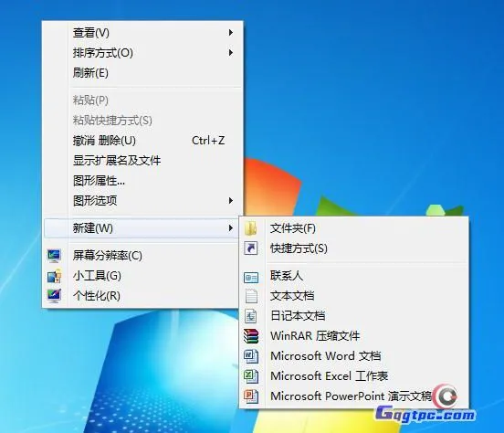
Task: Open 个性化(R) from the menu
Action: tap(142, 296)
